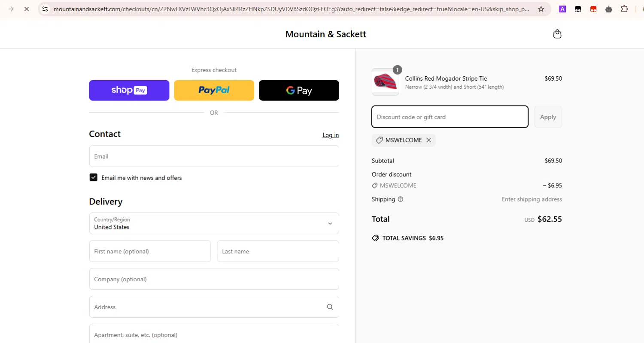
Task: Open the robot extension icon
Action: pyautogui.click(x=609, y=9)
